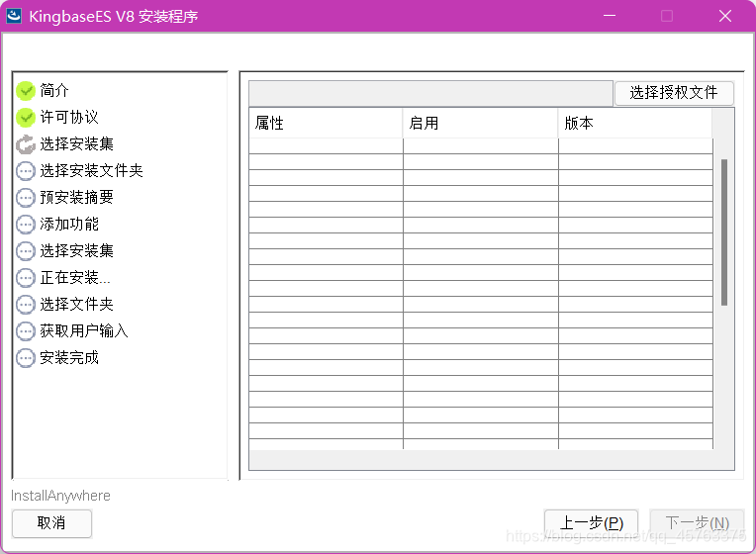
Task: Click the pending circle icon beside 正在安装...
Action: [x=26, y=278]
